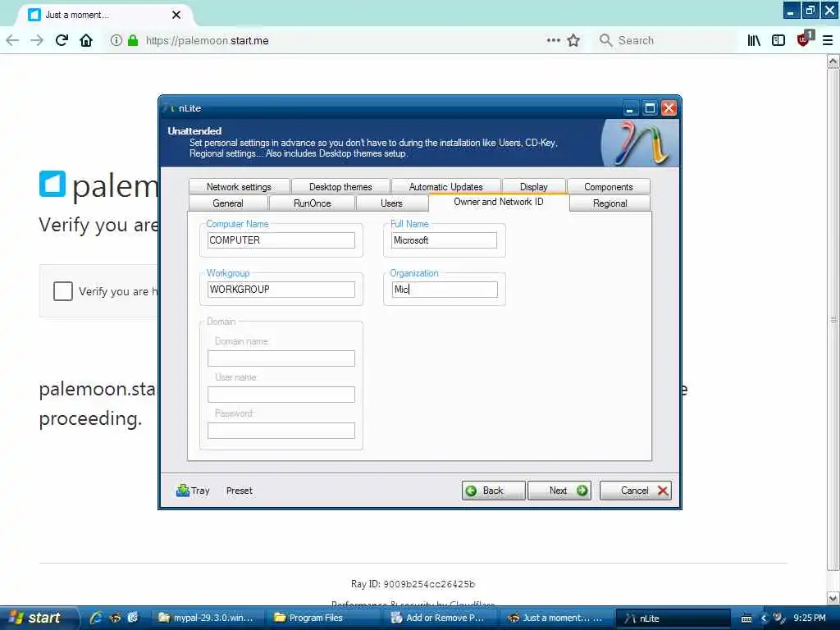Switch to the Network settings tab
Viewport: 840px width, 630px height.
pos(239,186)
